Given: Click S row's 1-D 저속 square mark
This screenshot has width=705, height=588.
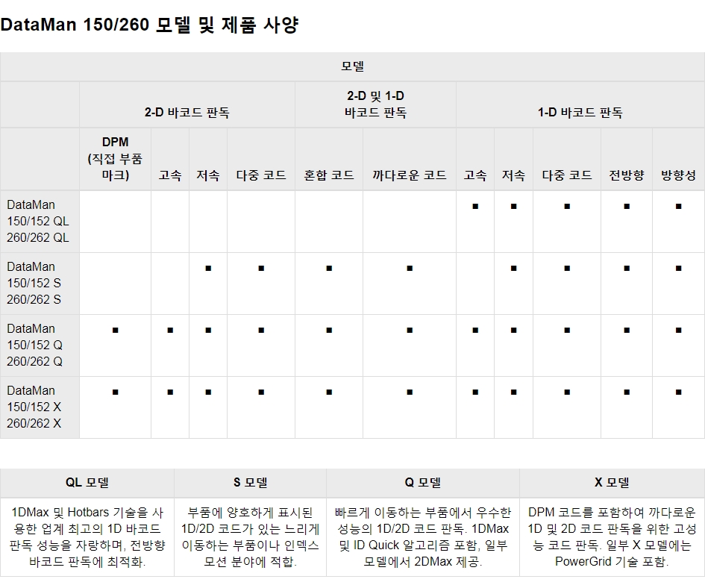Looking at the screenshot, I should 513,269.
